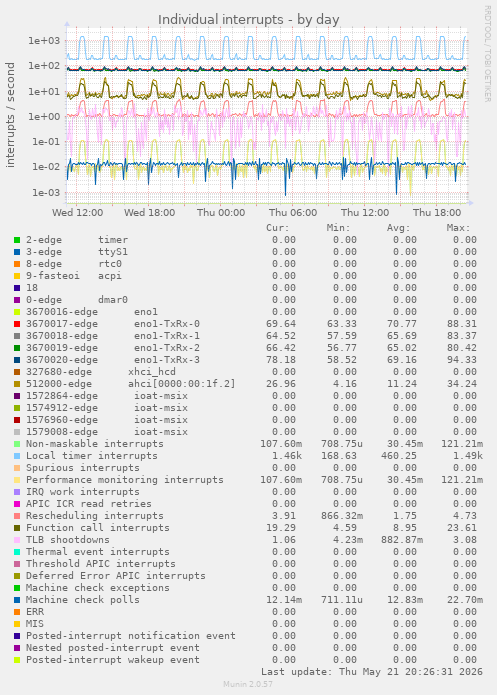Click the Machine check polls blue swatch
The image size is (497, 695).
pyautogui.click(x=17, y=600)
